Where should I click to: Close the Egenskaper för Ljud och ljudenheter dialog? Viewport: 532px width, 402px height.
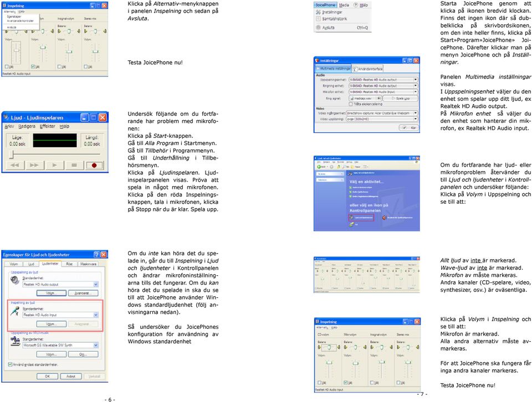[104, 255]
